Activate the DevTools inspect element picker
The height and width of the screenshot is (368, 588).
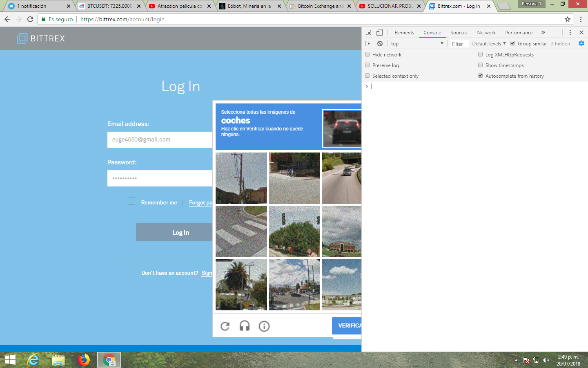368,32
